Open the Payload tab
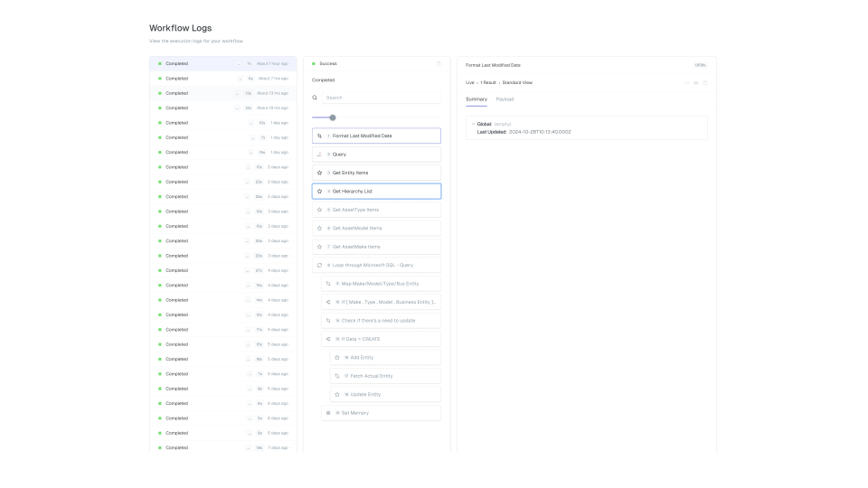The width and height of the screenshot is (868, 488). [x=504, y=99]
